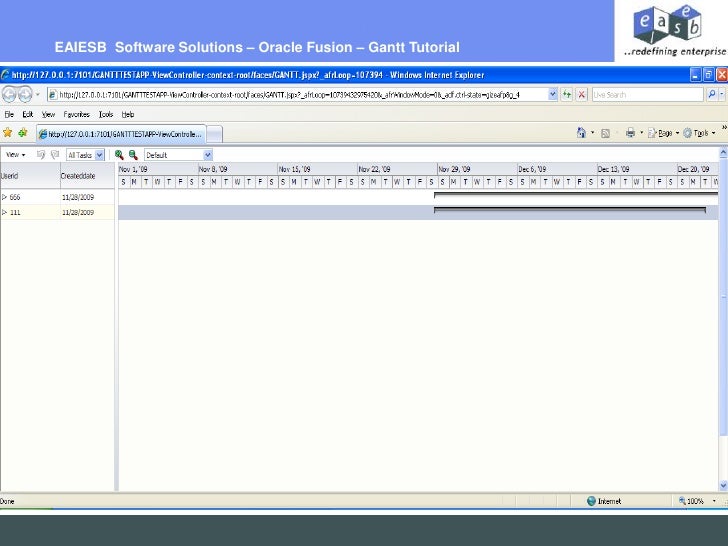728x546 pixels.
Task: Click the Nov 1, '09 week header
Action: tap(158, 169)
